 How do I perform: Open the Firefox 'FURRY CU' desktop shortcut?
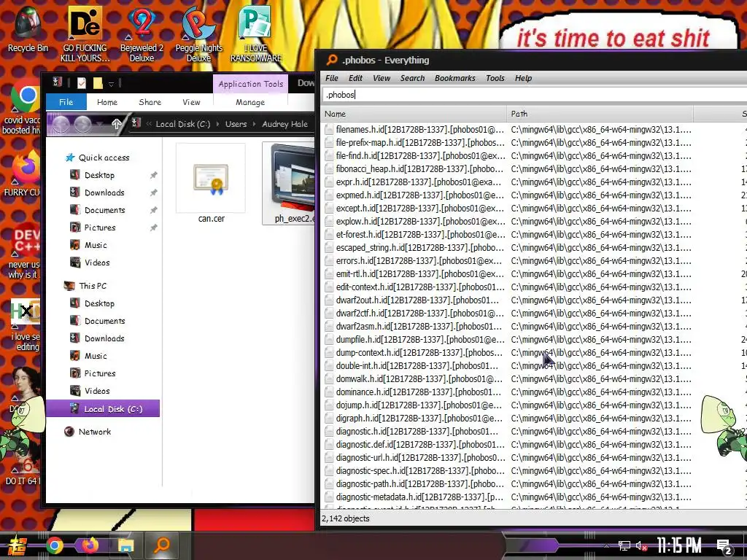click(21, 172)
